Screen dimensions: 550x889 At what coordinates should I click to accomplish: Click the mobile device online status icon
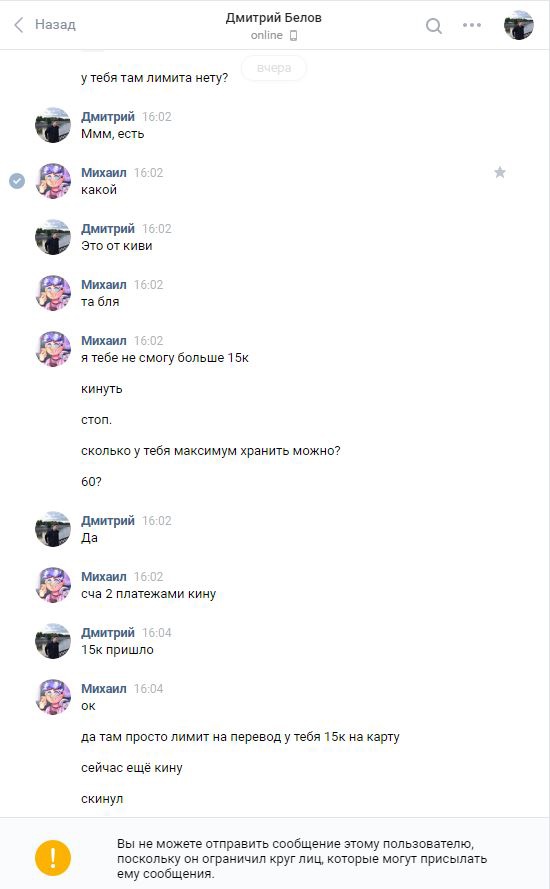(x=293, y=36)
